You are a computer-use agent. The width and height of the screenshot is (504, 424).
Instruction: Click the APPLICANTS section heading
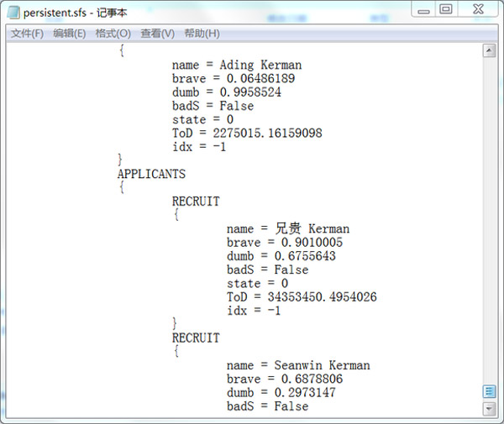[151, 174]
